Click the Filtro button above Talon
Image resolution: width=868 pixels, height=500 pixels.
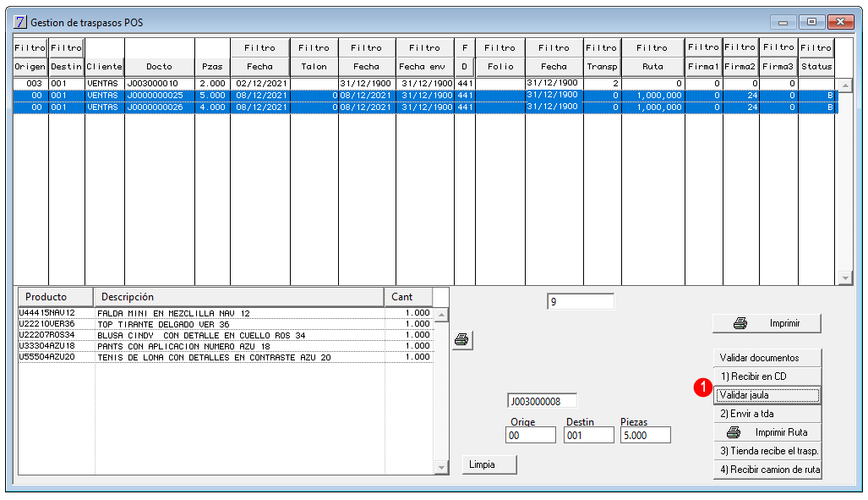click(314, 47)
